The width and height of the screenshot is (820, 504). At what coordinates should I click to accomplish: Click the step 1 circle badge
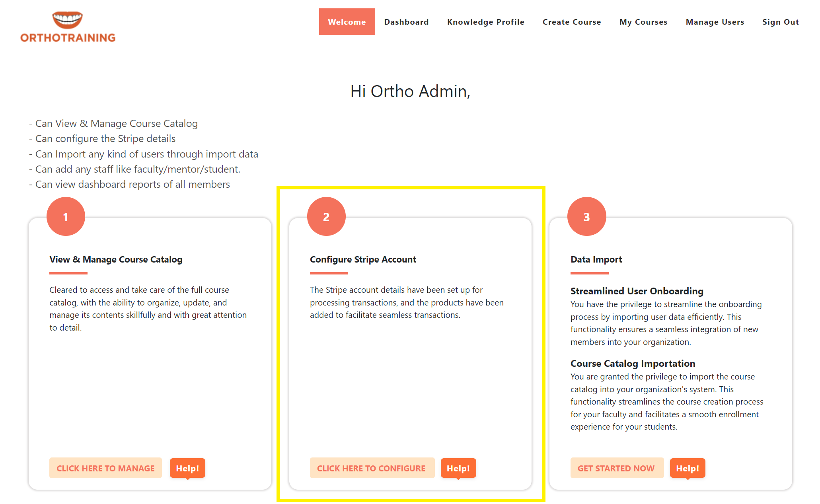pos(66,217)
